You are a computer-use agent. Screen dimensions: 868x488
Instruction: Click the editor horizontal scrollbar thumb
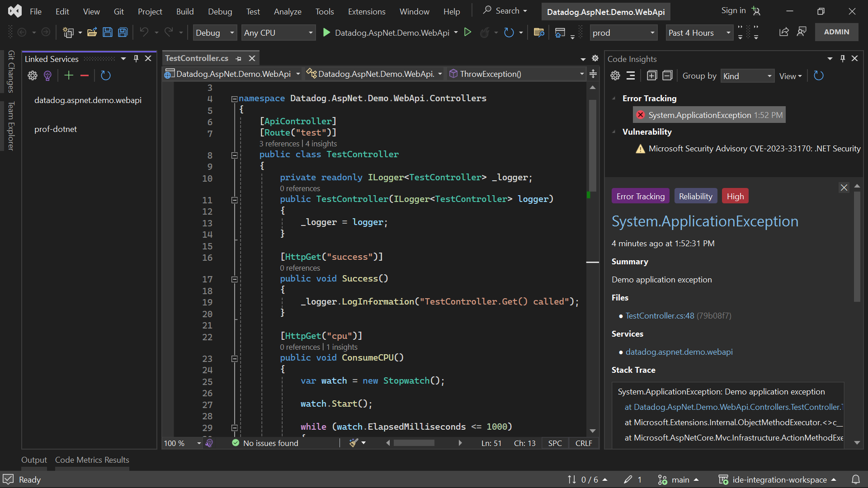click(x=414, y=443)
